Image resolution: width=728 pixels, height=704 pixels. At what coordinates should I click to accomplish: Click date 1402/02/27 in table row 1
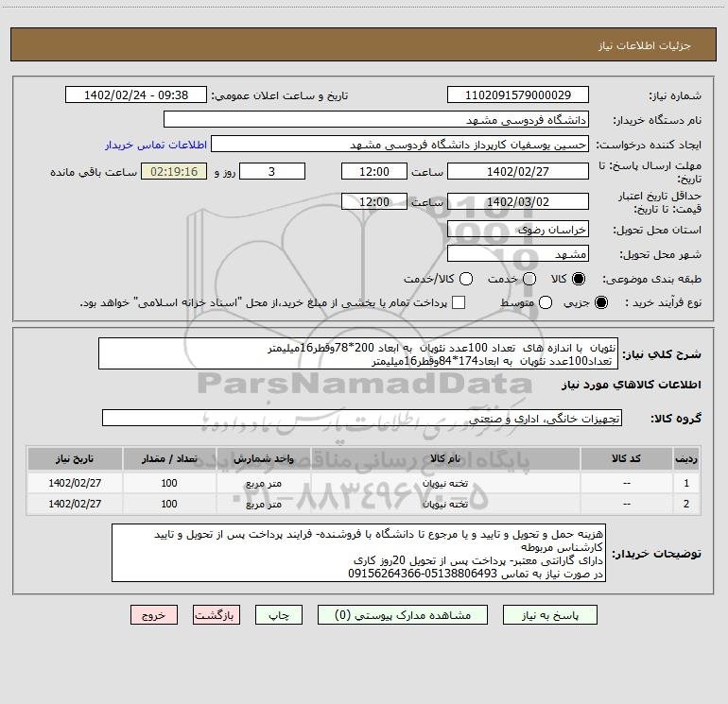click(75, 483)
